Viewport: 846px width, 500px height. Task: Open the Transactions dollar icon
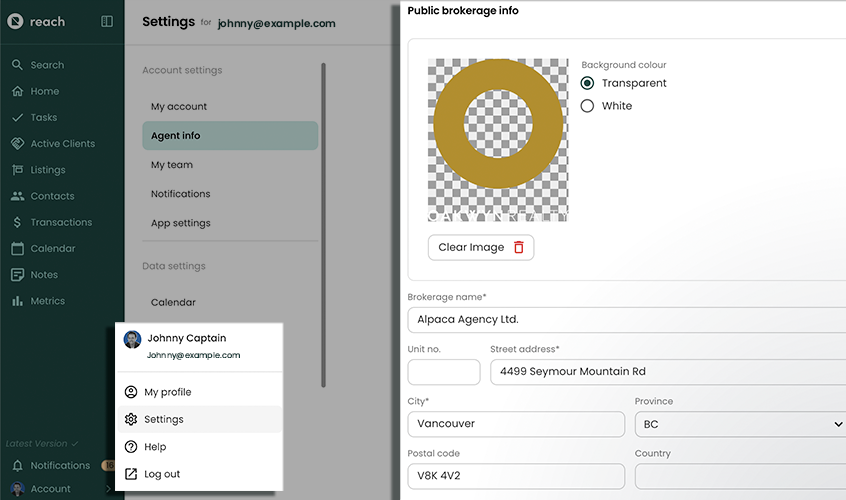tap(17, 222)
